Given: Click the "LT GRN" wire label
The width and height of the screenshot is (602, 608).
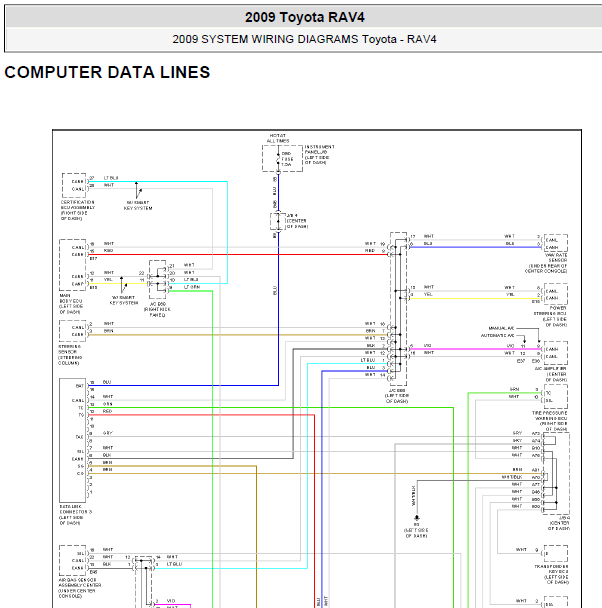Looking at the screenshot, I should (192, 287).
